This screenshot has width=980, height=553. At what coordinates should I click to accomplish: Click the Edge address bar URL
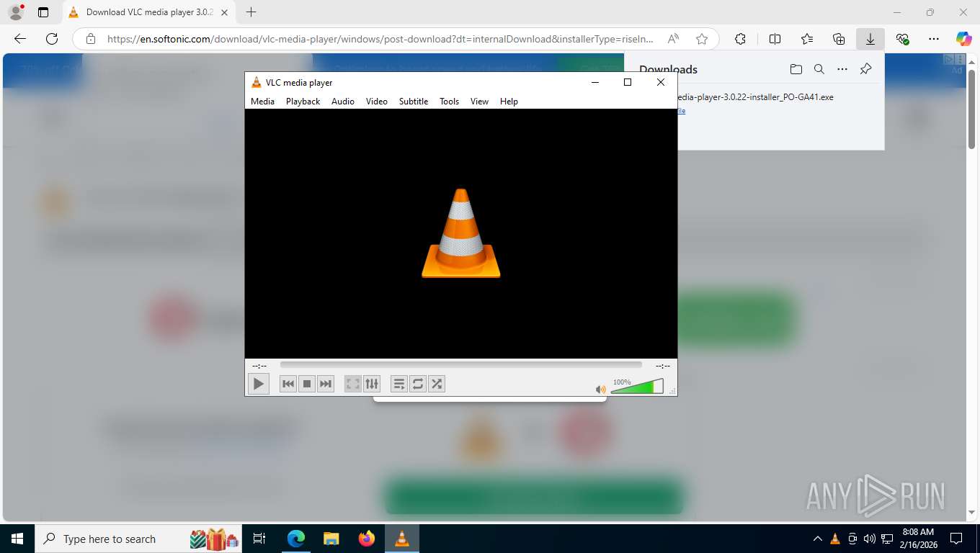380,39
